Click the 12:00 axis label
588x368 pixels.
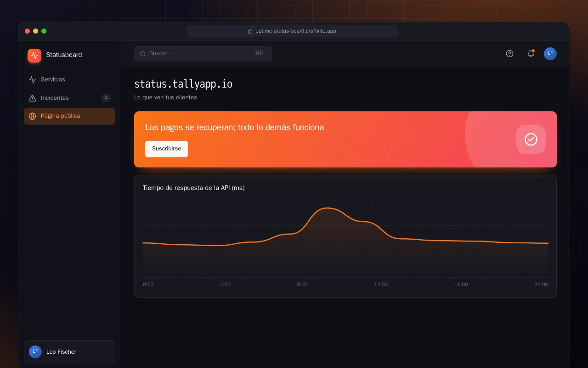point(381,284)
